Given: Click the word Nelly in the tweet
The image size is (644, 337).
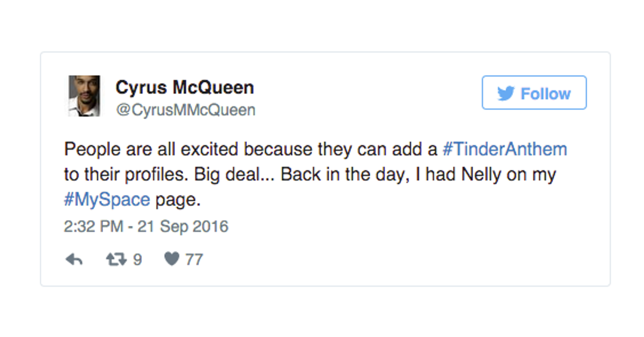Looking at the screenshot, I should (x=481, y=174).
